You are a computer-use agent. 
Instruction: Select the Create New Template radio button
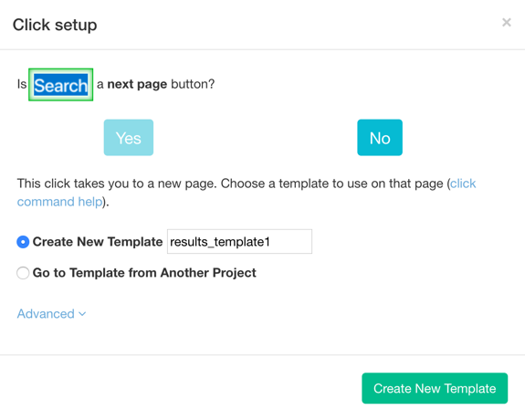[x=23, y=242]
